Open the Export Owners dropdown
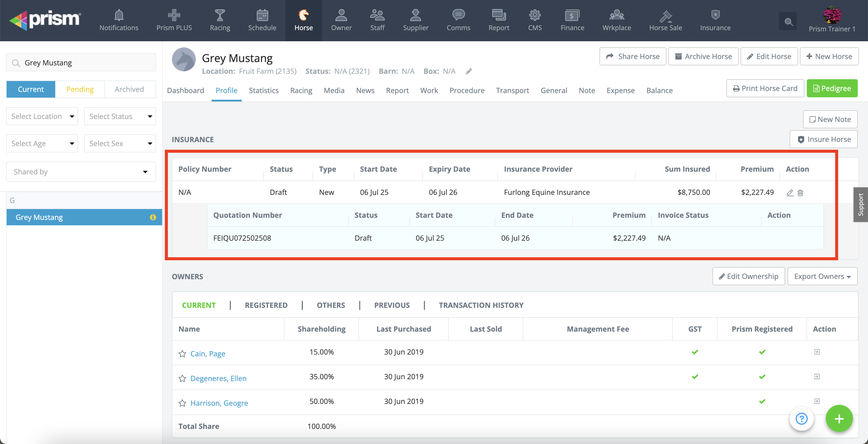This screenshot has width=868, height=444. click(822, 276)
